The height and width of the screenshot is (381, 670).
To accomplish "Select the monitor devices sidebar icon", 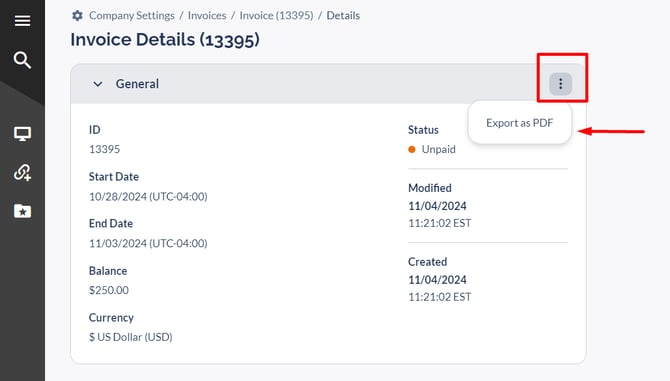I will click(x=22, y=134).
